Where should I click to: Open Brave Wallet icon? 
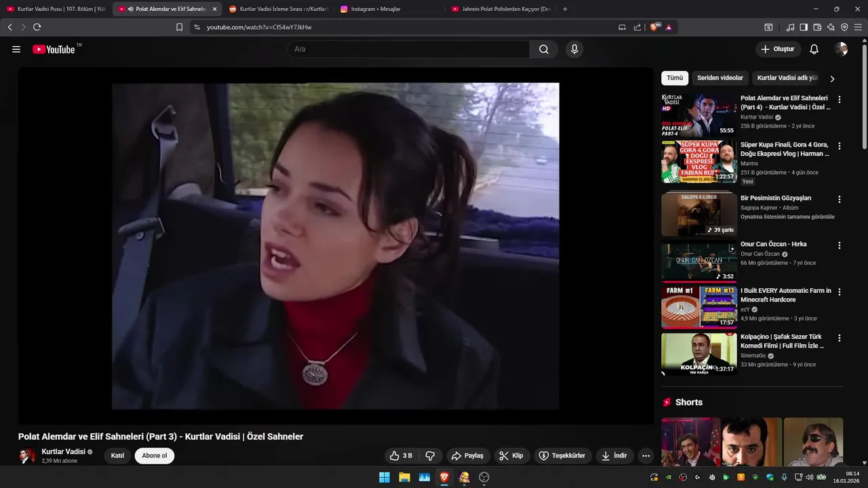pyautogui.click(x=817, y=27)
